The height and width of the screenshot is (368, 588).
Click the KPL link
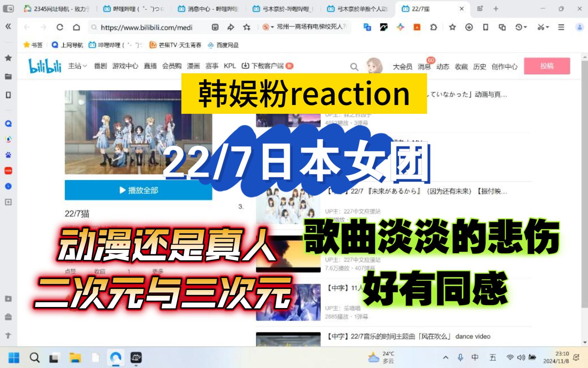pos(230,66)
